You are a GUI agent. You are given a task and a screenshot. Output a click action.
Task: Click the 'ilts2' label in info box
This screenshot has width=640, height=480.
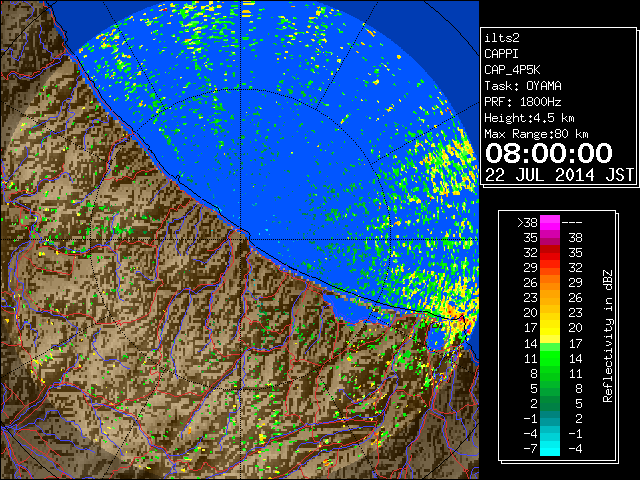[x=502, y=38]
